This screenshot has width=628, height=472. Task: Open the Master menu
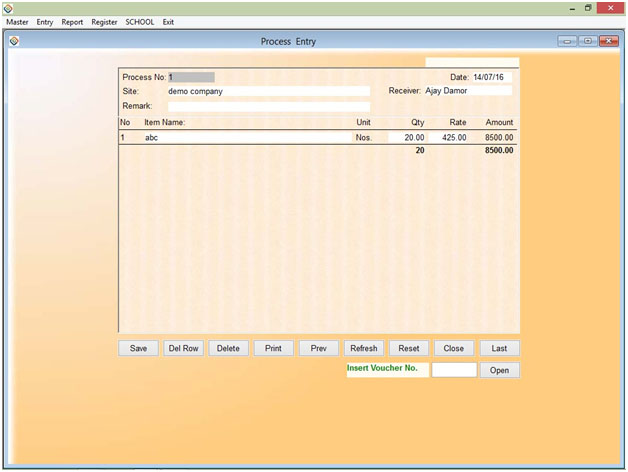pyautogui.click(x=18, y=22)
